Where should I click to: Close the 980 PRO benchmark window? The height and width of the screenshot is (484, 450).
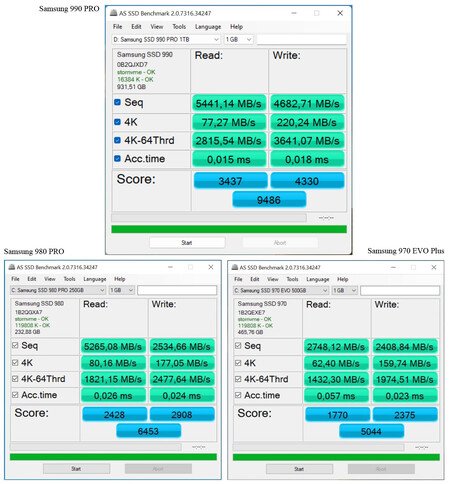[211, 267]
